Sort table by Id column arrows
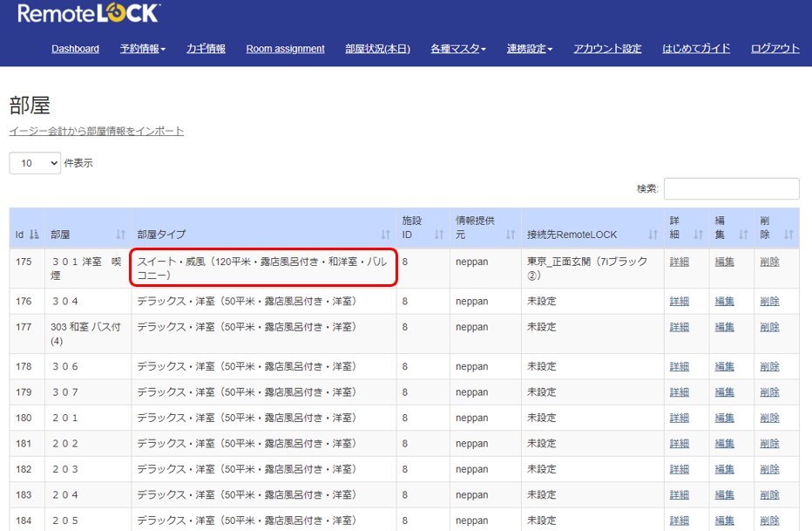Screen dimensions: 812x531 (34, 235)
